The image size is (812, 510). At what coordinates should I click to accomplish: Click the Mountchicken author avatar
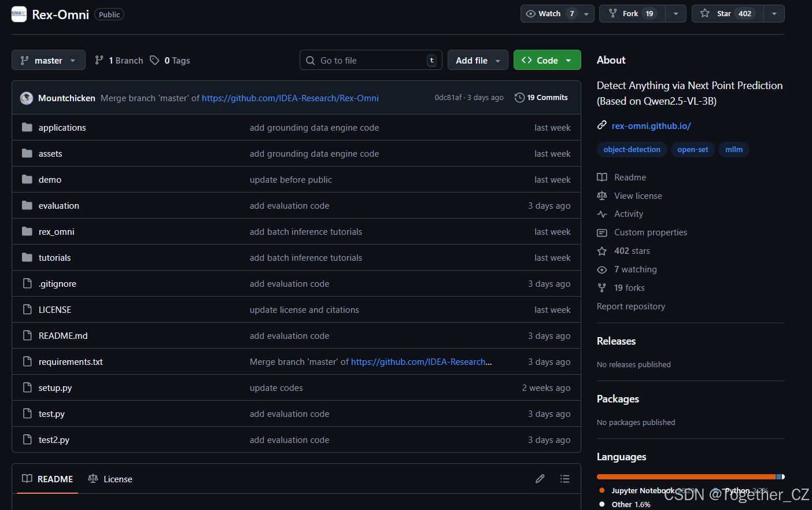point(27,98)
